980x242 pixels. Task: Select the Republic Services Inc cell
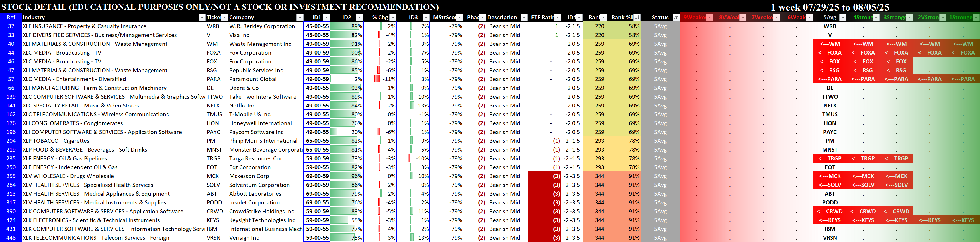coord(266,70)
